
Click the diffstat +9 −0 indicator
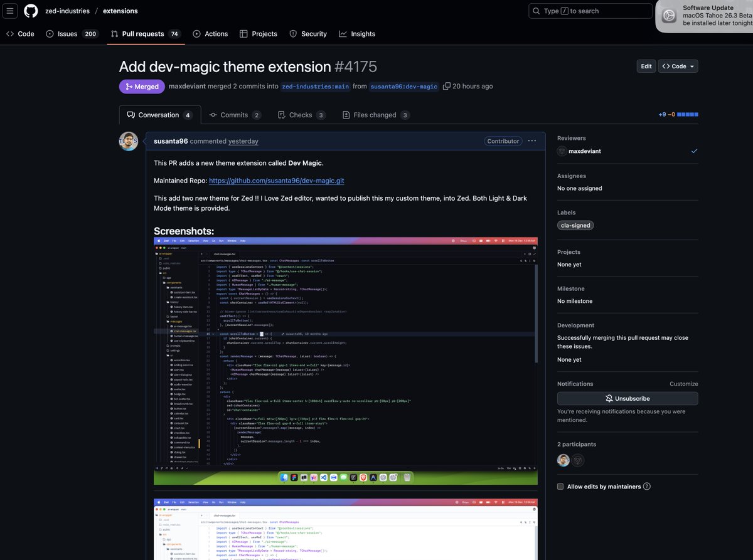tap(678, 115)
